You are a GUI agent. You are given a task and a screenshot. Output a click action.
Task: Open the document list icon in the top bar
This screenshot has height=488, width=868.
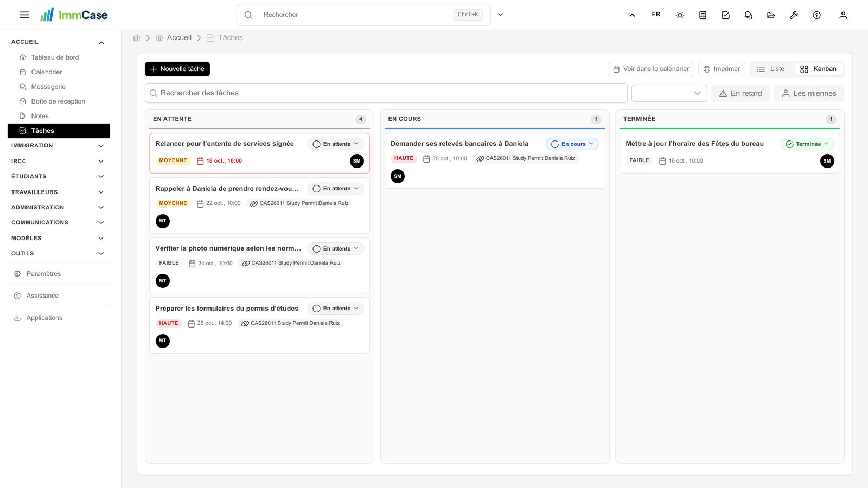pos(703,15)
